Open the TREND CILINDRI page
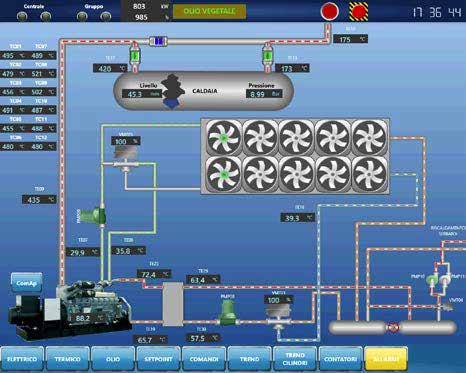The height and width of the screenshot is (373, 466). tap(295, 359)
